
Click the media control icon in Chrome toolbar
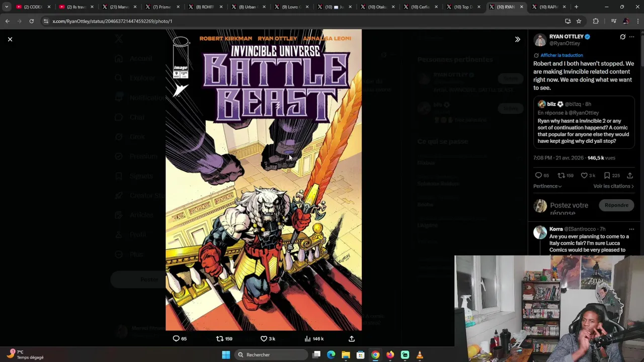pos(613,21)
